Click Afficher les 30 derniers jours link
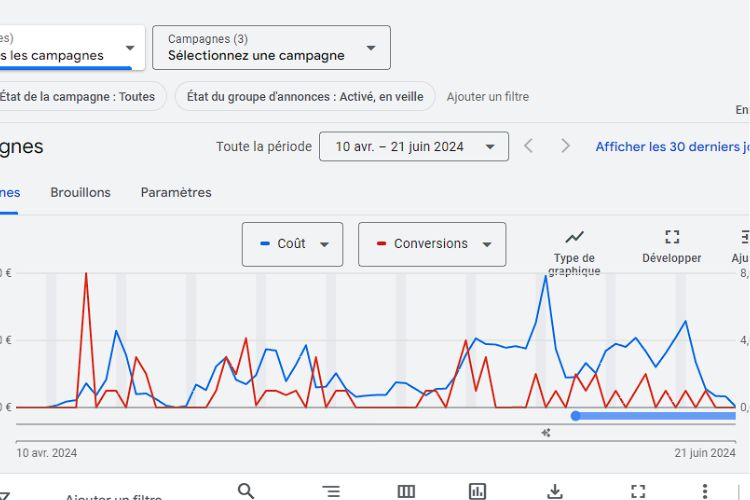Viewport: 750px width, 500px height. point(671,147)
